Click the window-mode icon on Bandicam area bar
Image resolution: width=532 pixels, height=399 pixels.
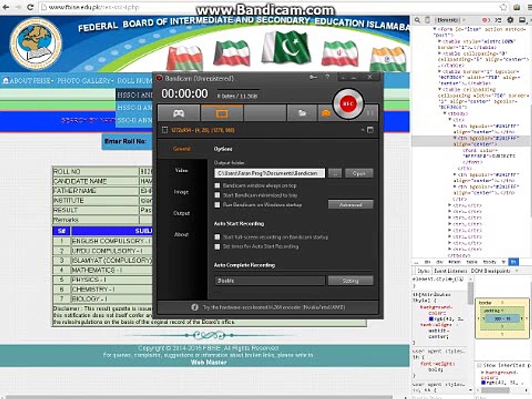point(370,130)
